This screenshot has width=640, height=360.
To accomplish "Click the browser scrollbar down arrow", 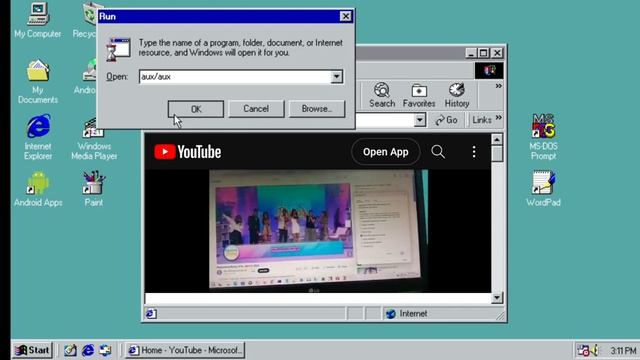I will coord(497,298).
